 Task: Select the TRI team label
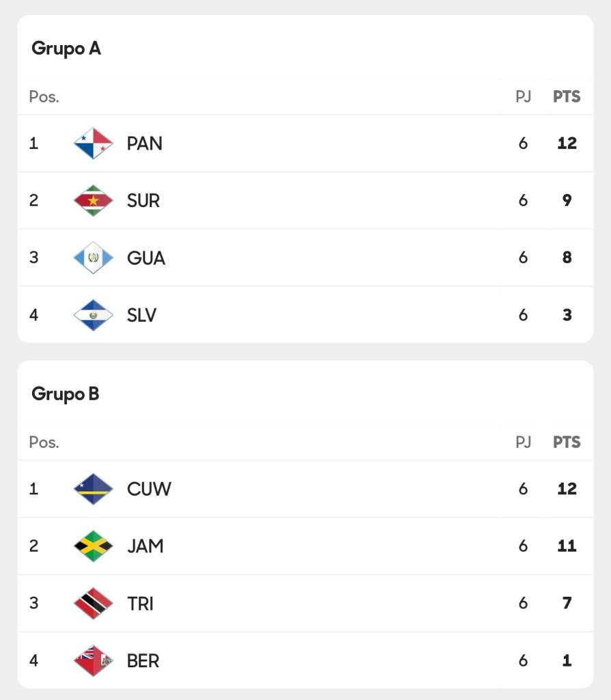pos(140,603)
